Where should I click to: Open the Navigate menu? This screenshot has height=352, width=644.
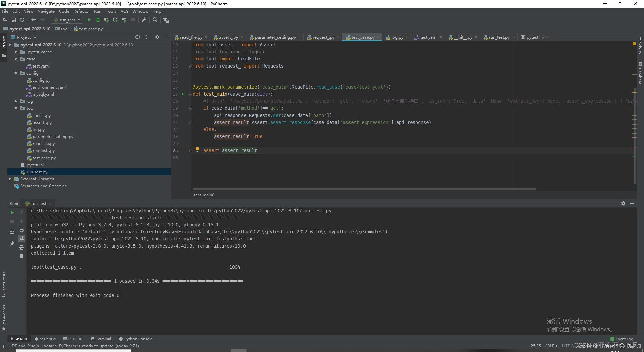click(x=46, y=11)
